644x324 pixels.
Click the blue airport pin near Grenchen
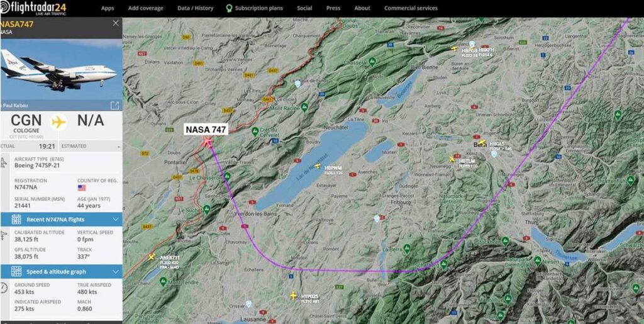[x=472, y=43]
